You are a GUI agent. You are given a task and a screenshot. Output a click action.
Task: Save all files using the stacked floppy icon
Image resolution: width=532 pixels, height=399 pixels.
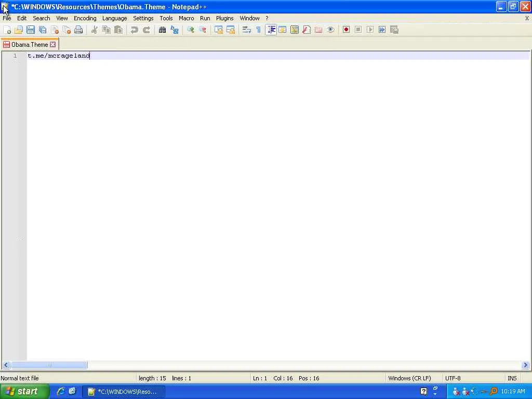[x=43, y=30]
